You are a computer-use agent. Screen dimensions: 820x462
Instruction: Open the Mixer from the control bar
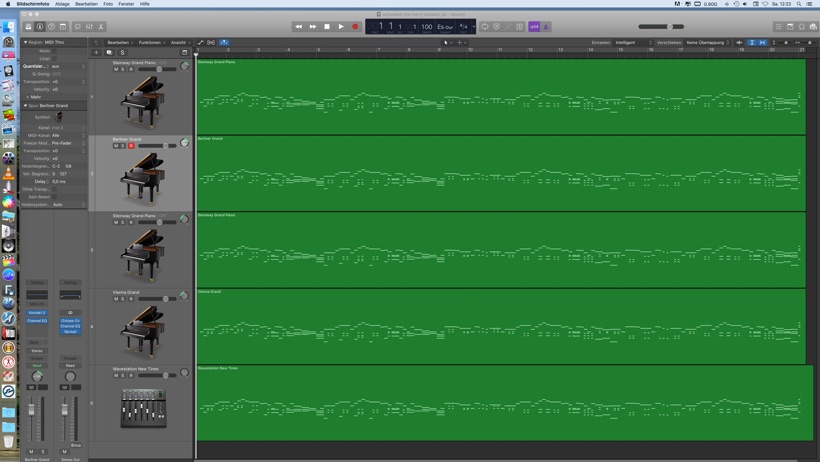tap(89, 27)
